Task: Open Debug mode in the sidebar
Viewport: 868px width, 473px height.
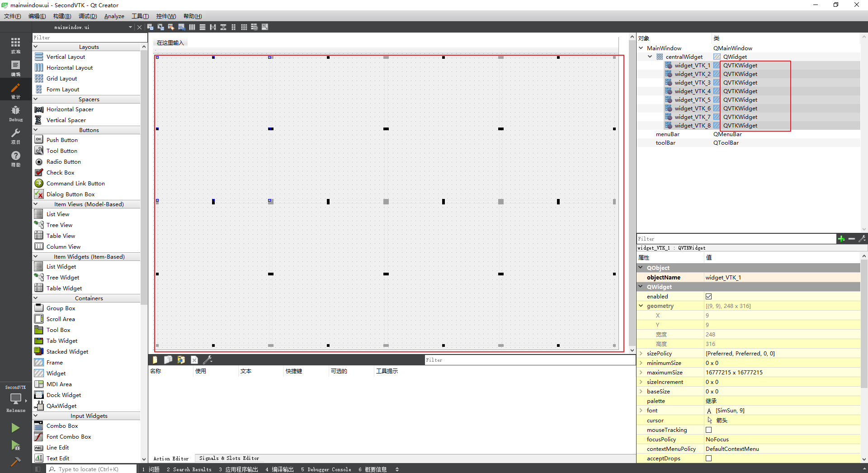Action: [16, 113]
